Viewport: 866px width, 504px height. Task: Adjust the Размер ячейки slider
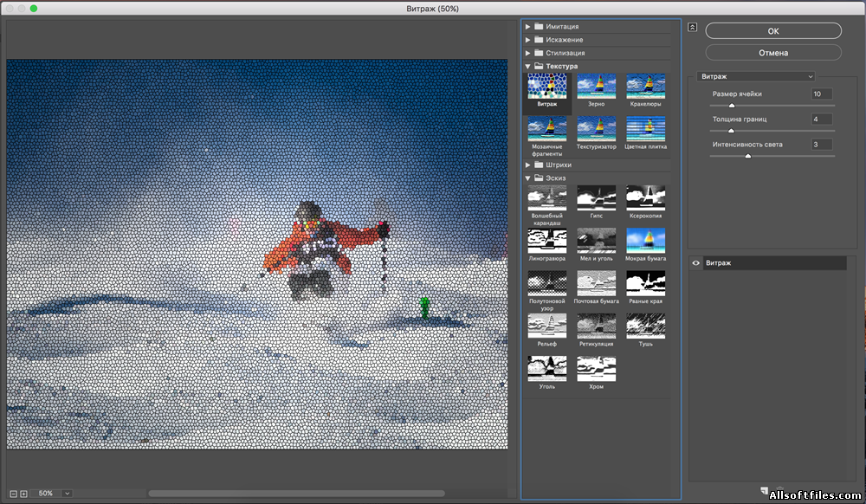click(x=732, y=106)
